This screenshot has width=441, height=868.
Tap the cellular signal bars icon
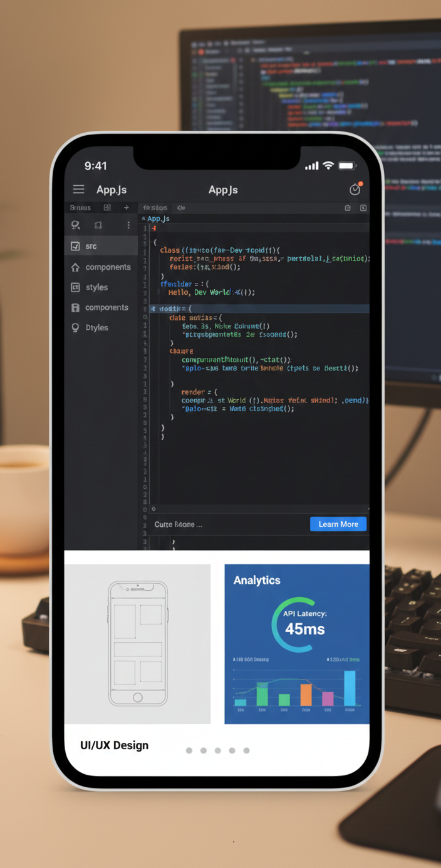(311, 166)
